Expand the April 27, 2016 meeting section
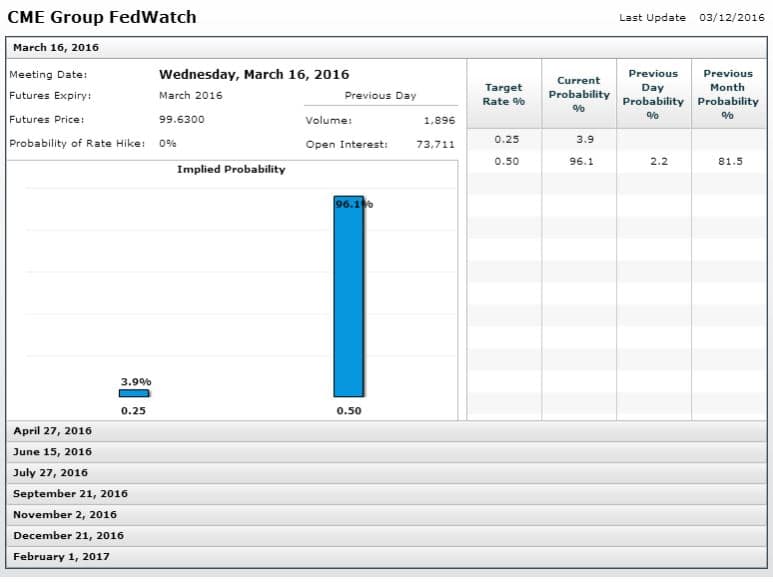This screenshot has height=583, width=773. 52,431
